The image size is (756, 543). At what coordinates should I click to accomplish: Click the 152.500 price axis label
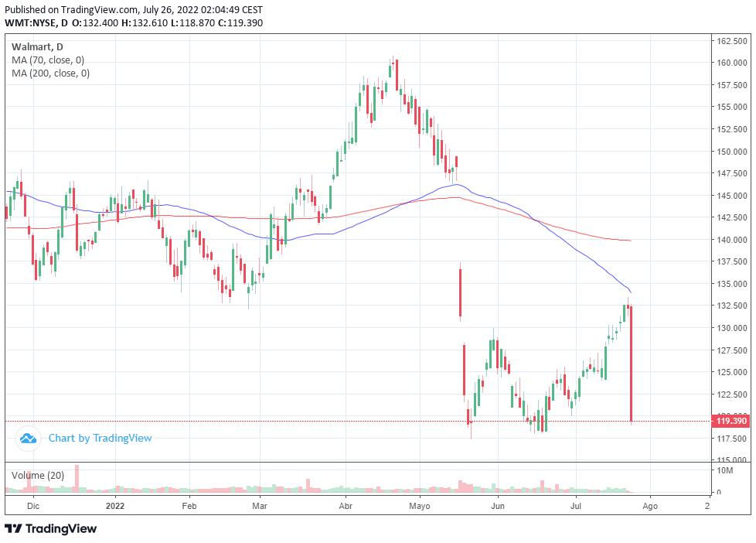(732, 129)
